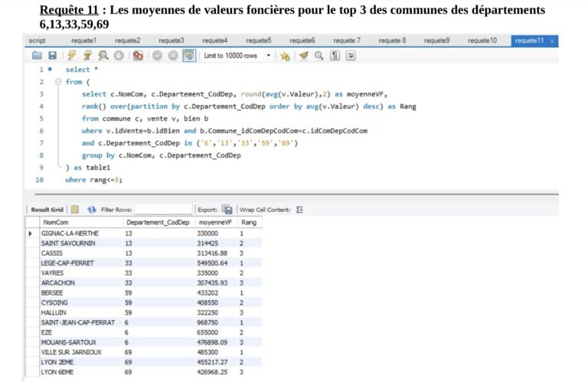The height and width of the screenshot is (382, 588).
Task: Stop query execution with the hand icon
Action: [x=119, y=55]
